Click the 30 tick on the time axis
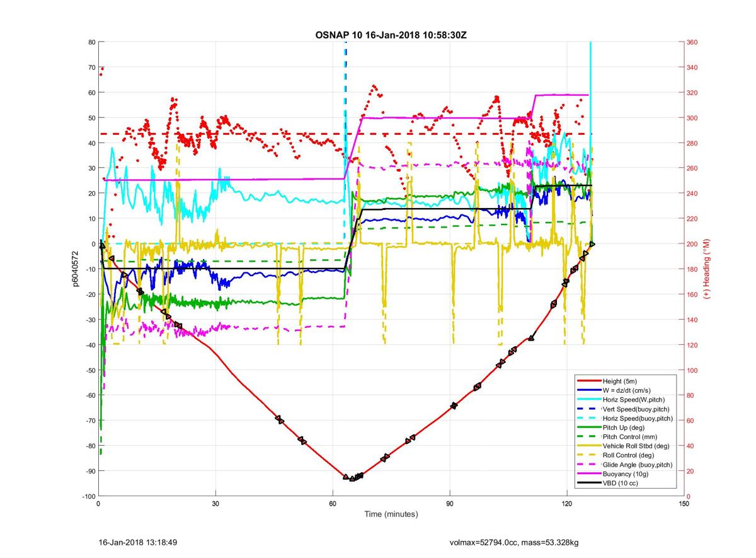Screen dimensions: 756x558 tap(215, 504)
